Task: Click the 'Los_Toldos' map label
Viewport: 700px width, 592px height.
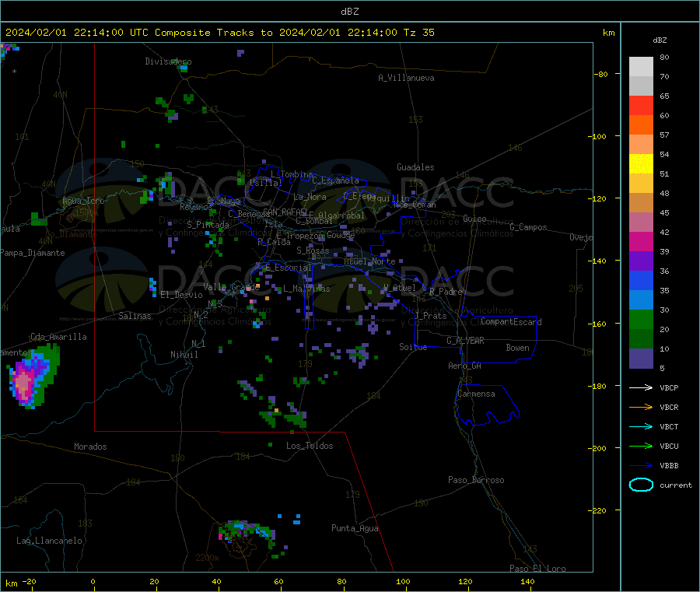Action: (x=310, y=446)
